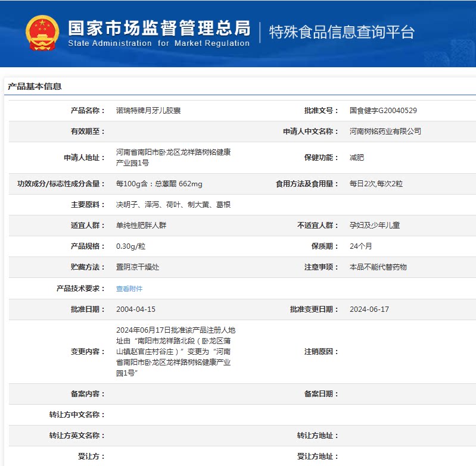Click the 批准变更日期 field label

tap(314, 309)
